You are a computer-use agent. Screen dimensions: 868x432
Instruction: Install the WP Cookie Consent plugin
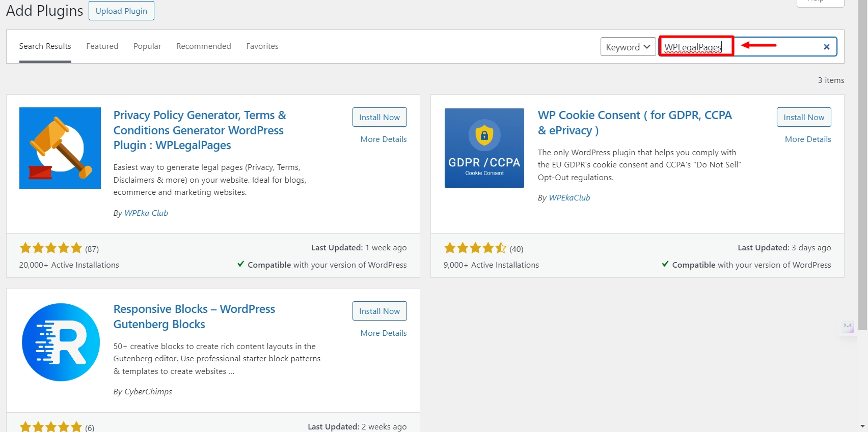(x=804, y=117)
